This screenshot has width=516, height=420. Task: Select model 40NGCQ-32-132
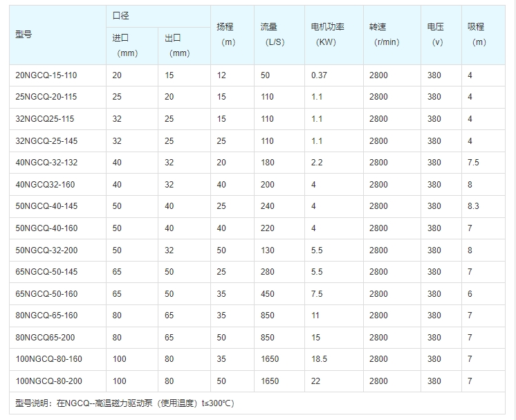coord(46,163)
